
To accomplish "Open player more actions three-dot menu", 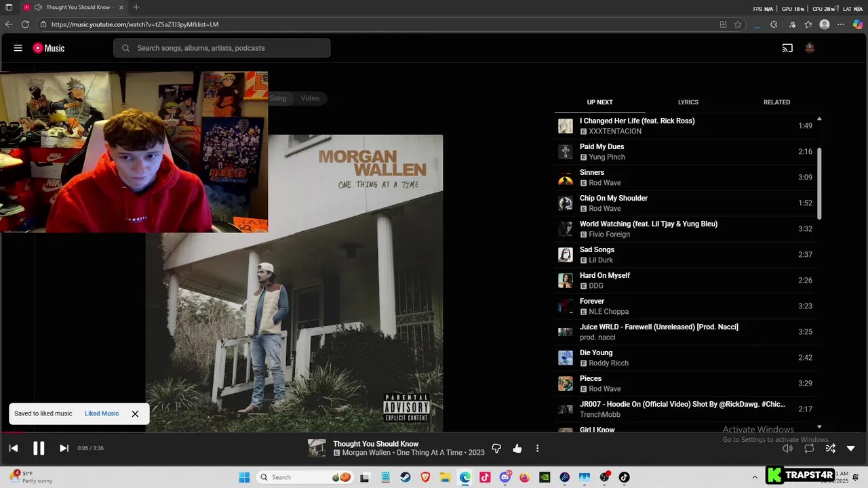I will (x=537, y=448).
